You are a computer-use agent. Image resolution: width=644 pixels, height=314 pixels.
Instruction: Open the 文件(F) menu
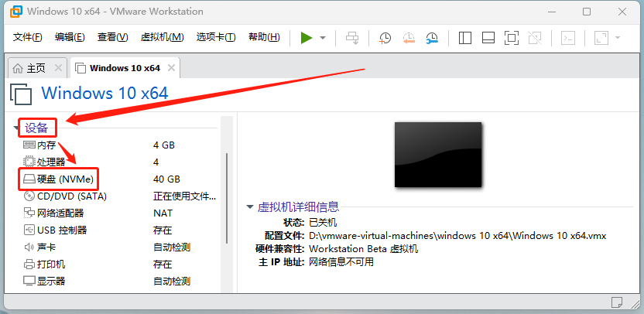pos(28,38)
